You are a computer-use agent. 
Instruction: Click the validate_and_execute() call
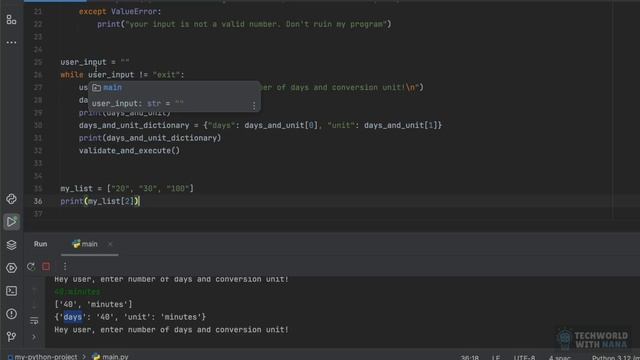tap(129, 151)
